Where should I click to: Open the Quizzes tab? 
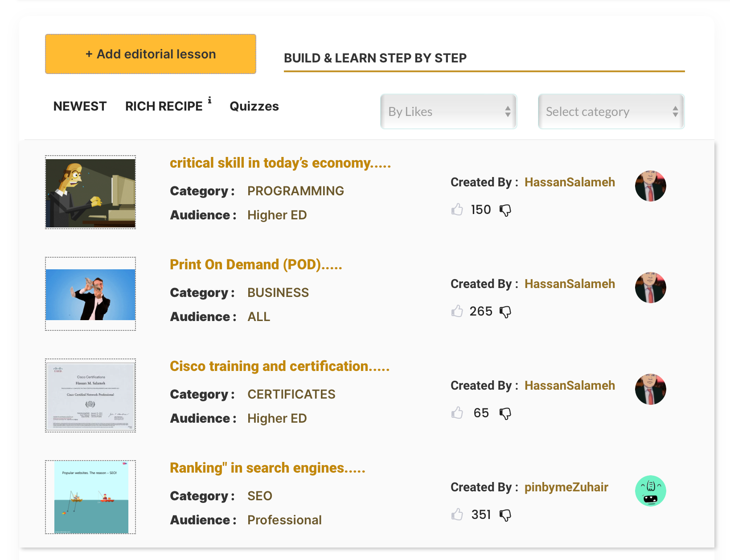[x=254, y=106]
